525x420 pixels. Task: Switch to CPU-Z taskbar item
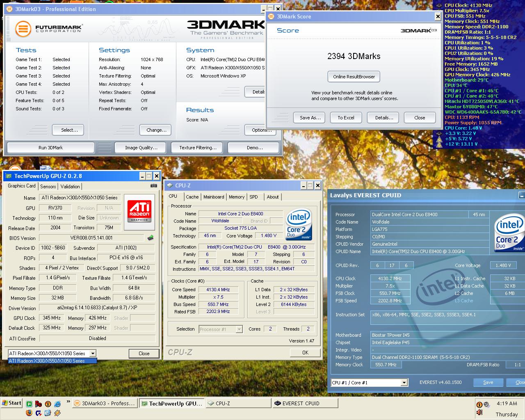pyautogui.click(x=238, y=404)
